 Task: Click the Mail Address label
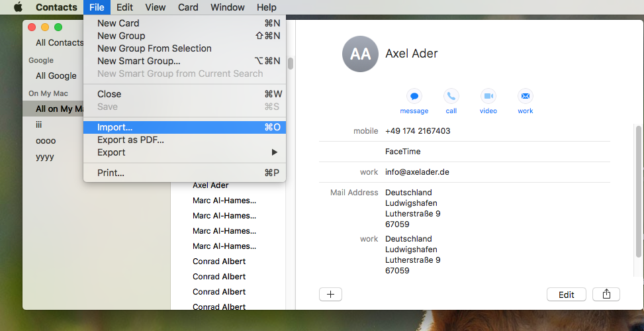click(x=354, y=193)
